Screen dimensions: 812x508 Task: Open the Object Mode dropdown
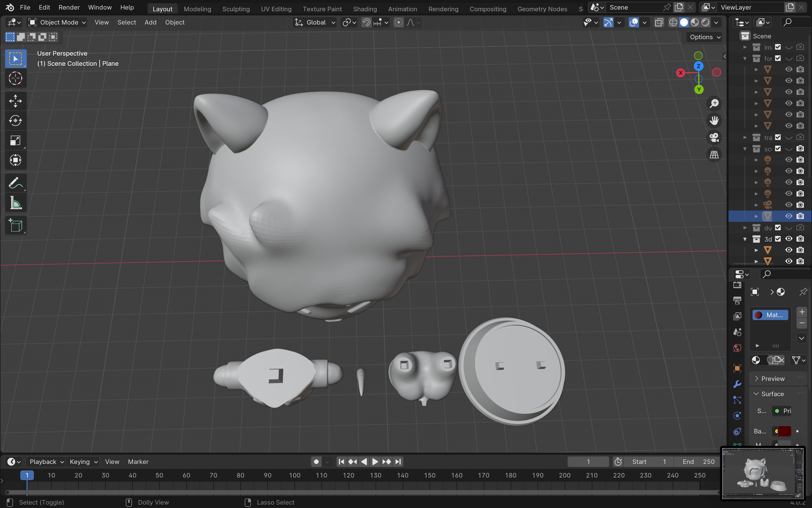coord(57,23)
